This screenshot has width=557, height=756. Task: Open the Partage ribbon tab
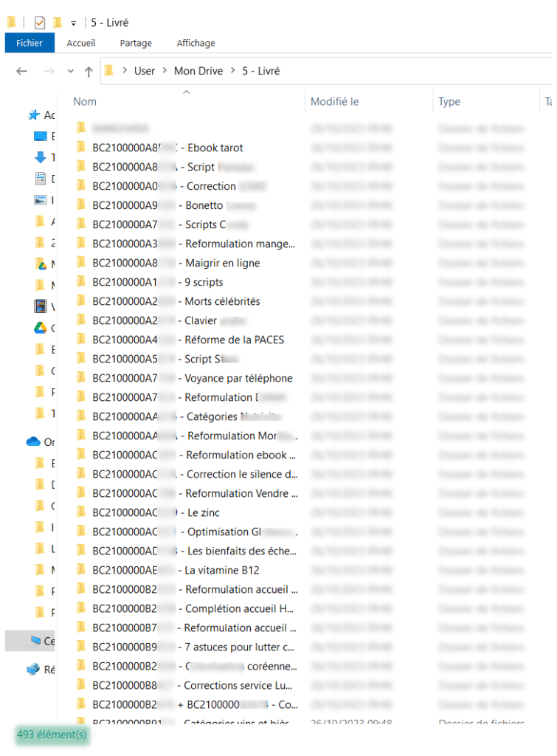[x=136, y=44]
